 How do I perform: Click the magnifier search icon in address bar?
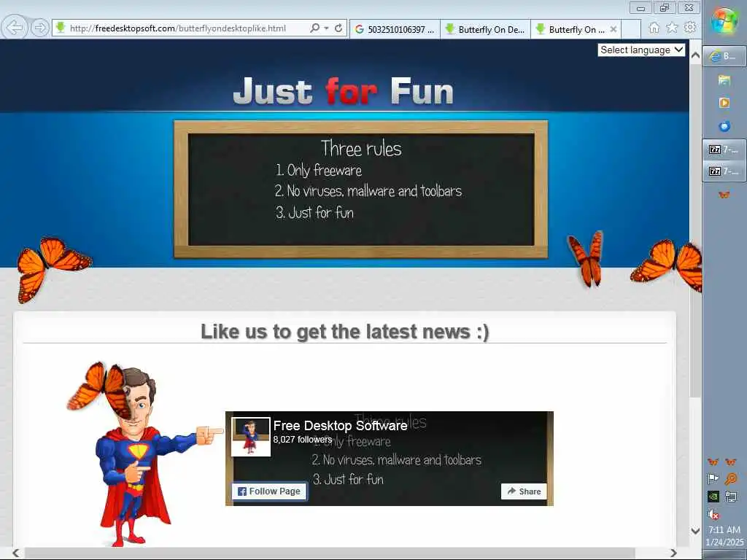point(314,28)
